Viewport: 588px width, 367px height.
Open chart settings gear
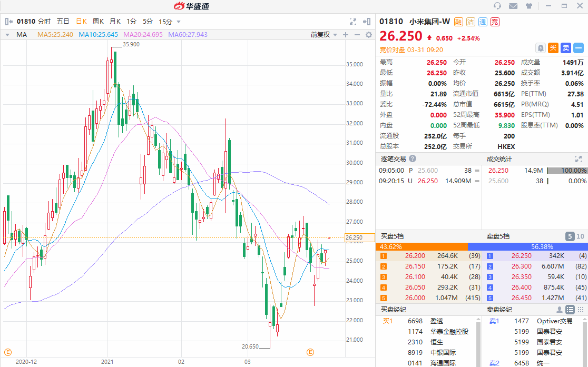(369, 34)
